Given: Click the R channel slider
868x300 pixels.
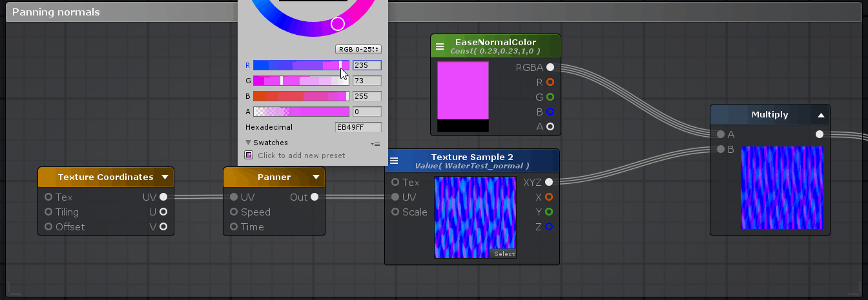Looking at the screenshot, I should [x=301, y=65].
